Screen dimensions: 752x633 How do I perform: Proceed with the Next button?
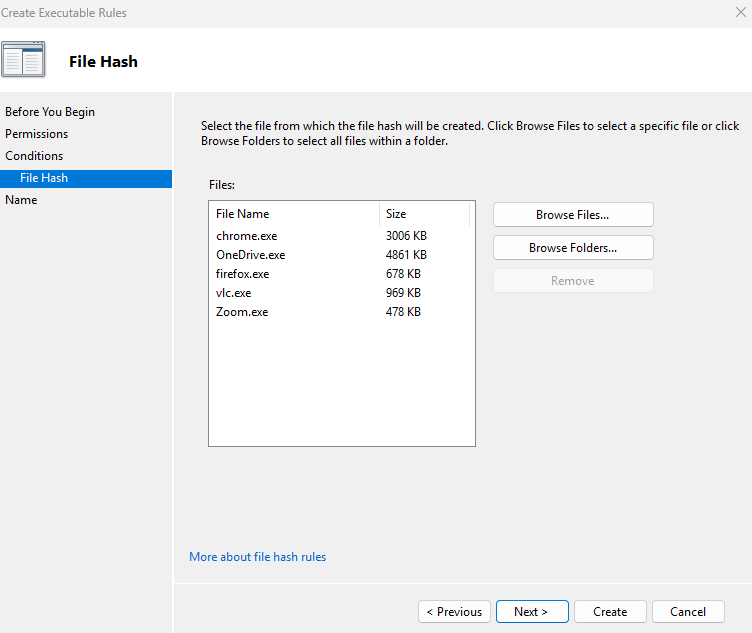[x=531, y=612]
